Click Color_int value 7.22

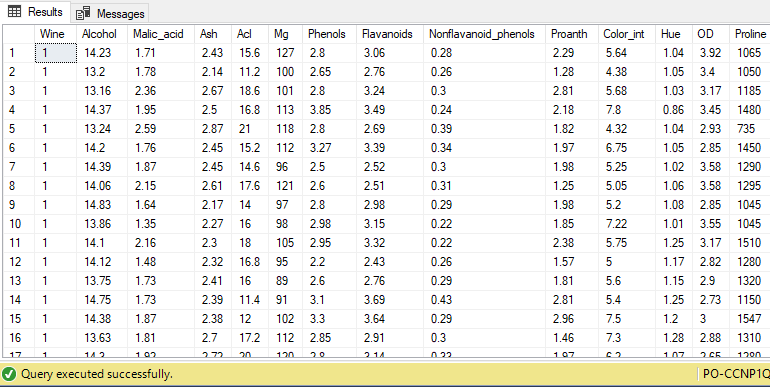point(616,223)
